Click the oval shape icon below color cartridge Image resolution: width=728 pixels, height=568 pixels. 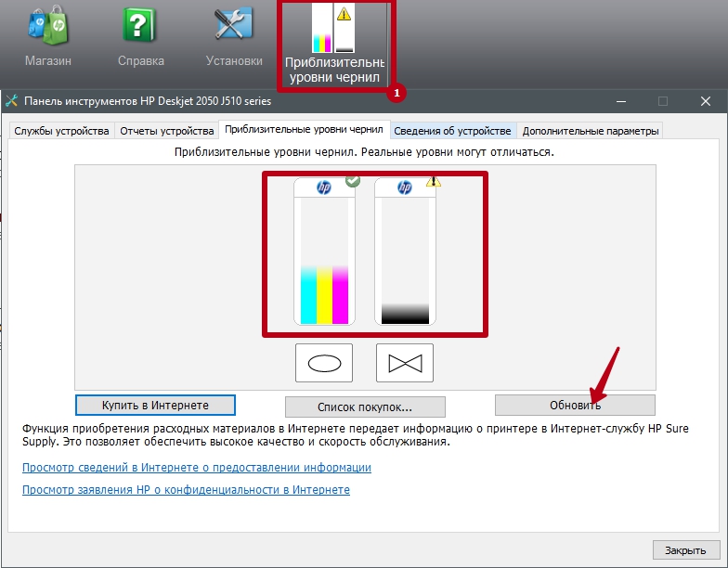[x=324, y=363]
